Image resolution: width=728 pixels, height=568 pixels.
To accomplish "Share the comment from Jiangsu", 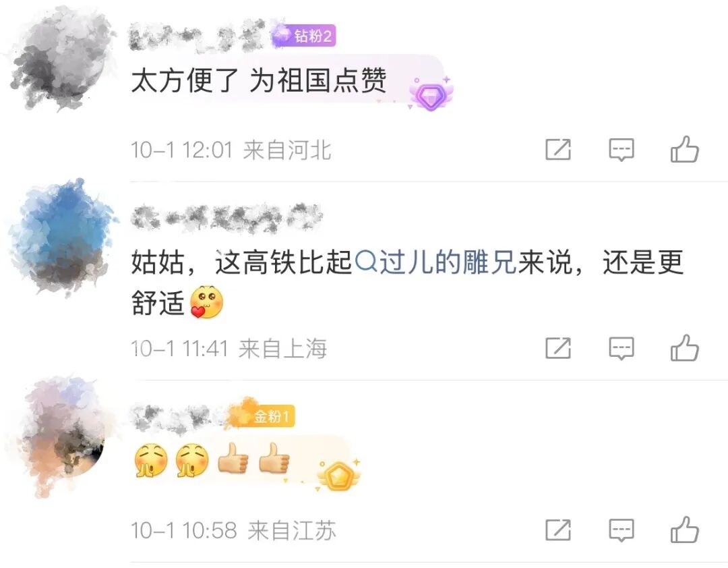I will (558, 530).
